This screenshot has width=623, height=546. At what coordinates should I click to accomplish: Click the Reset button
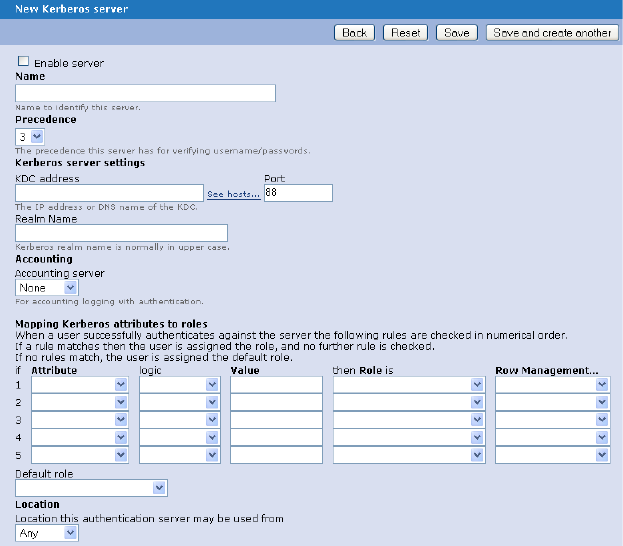[x=405, y=33]
